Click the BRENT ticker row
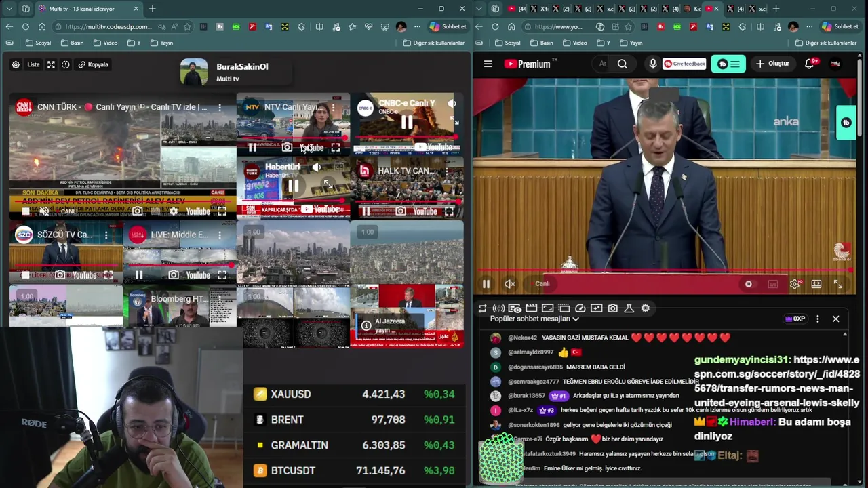Image resolution: width=868 pixels, height=488 pixels. point(355,420)
